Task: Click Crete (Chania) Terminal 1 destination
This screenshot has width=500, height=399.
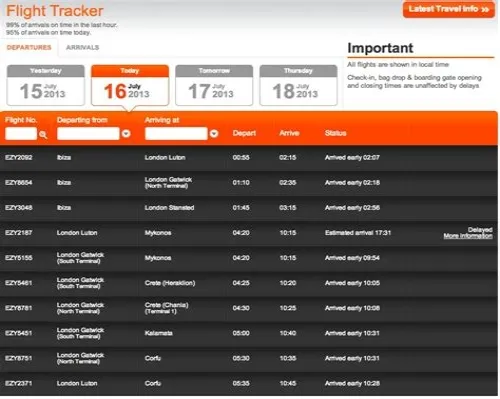Action: pyautogui.click(x=167, y=308)
